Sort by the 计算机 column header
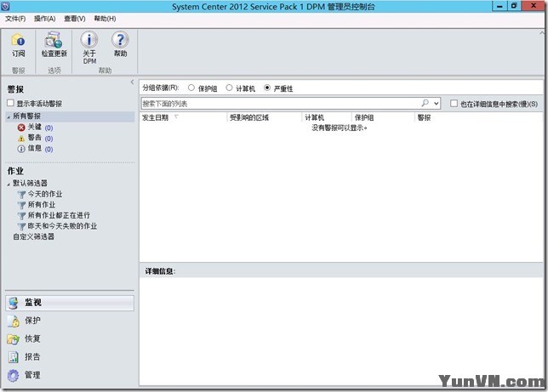548x392 pixels. [x=327, y=117]
